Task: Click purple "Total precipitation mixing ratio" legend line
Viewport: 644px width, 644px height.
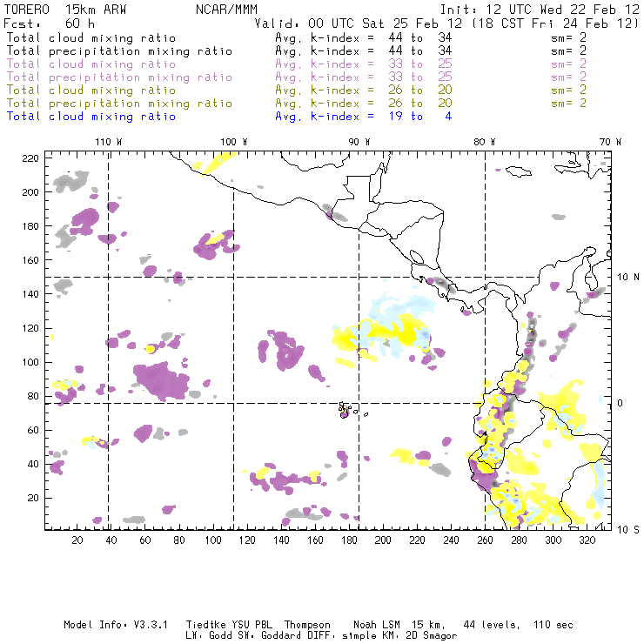Action: point(119,77)
